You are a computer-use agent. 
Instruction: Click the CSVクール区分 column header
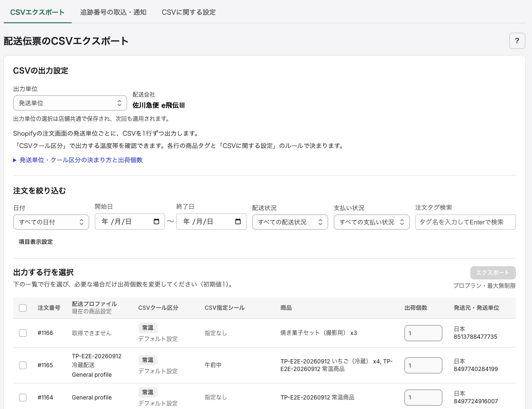158,308
